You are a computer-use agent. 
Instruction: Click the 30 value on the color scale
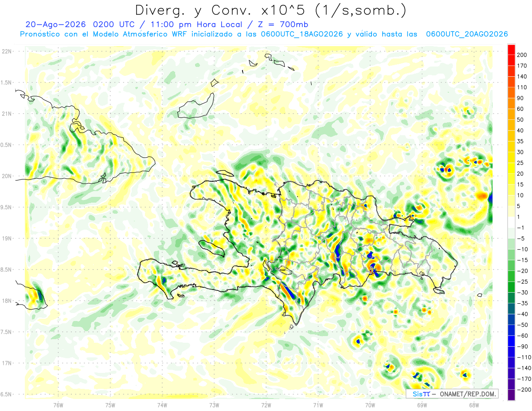click(x=520, y=152)
